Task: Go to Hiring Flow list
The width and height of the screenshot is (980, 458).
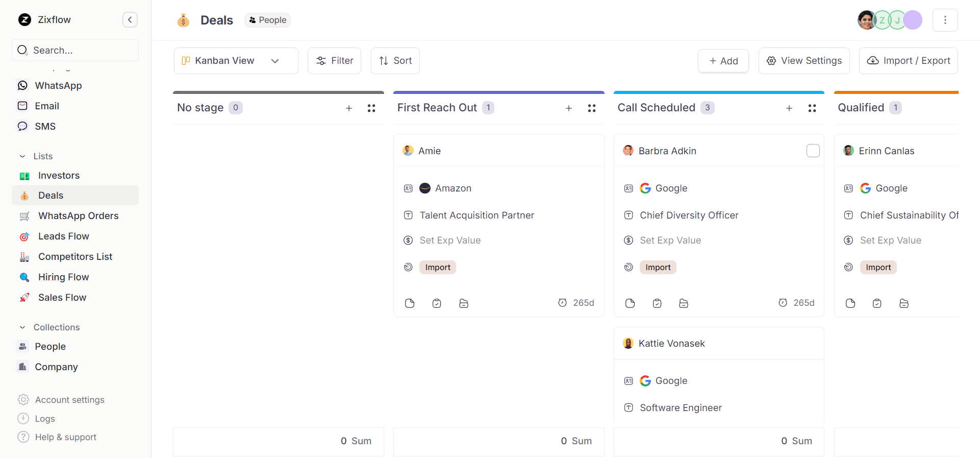Action: [x=63, y=277]
